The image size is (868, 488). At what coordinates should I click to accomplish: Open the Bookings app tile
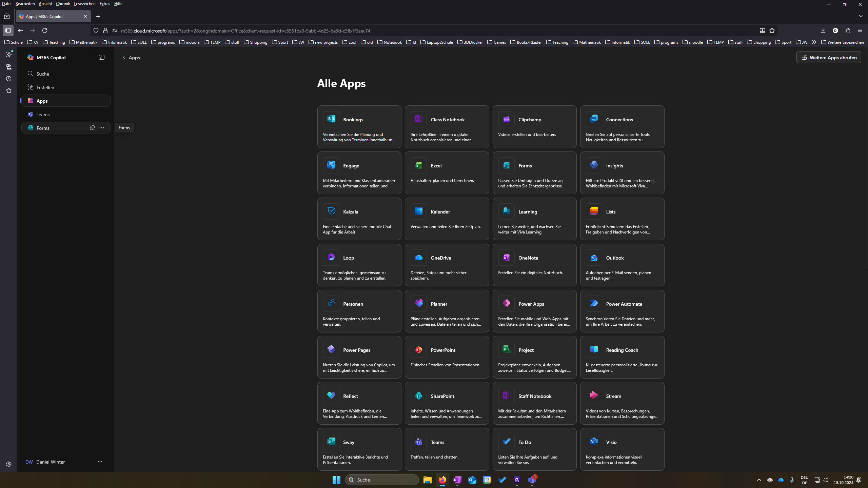(359, 127)
